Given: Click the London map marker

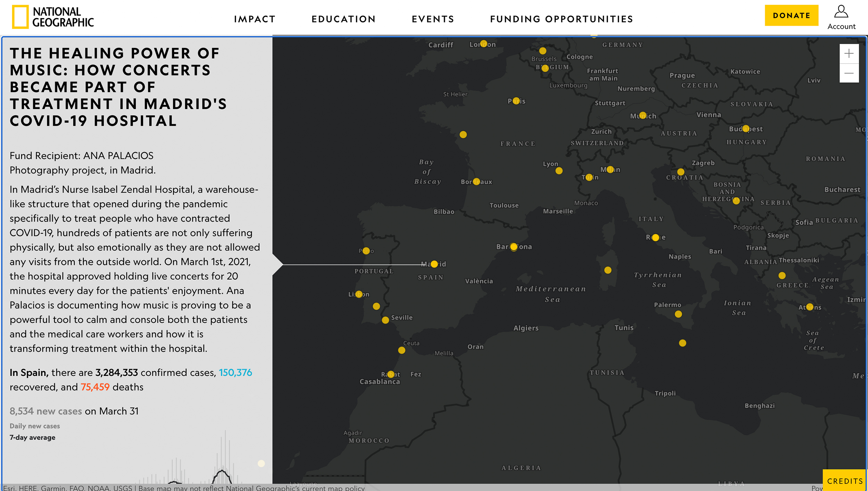Looking at the screenshot, I should (483, 44).
